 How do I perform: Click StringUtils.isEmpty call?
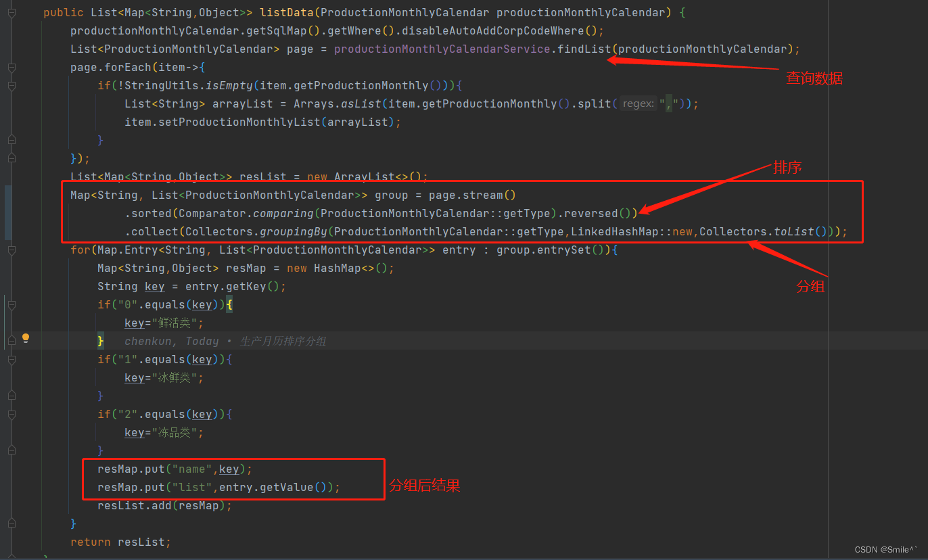(189, 86)
